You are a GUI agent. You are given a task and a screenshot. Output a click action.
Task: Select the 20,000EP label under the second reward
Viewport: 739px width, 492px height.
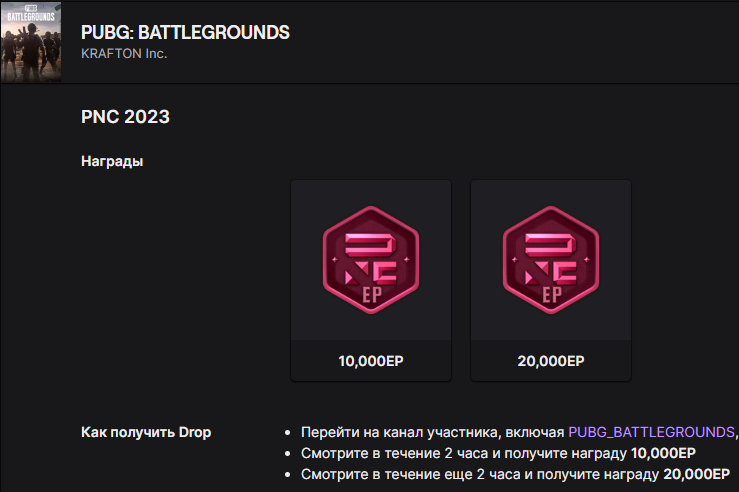click(551, 361)
